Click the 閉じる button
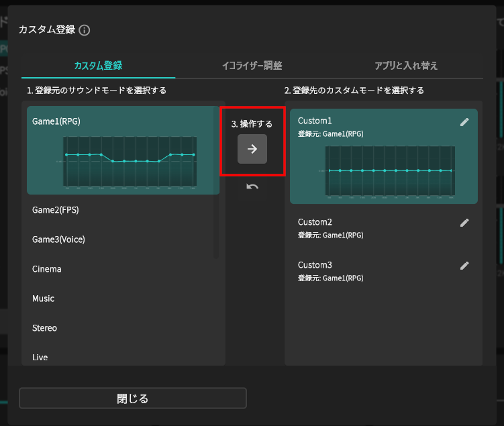 tap(133, 398)
